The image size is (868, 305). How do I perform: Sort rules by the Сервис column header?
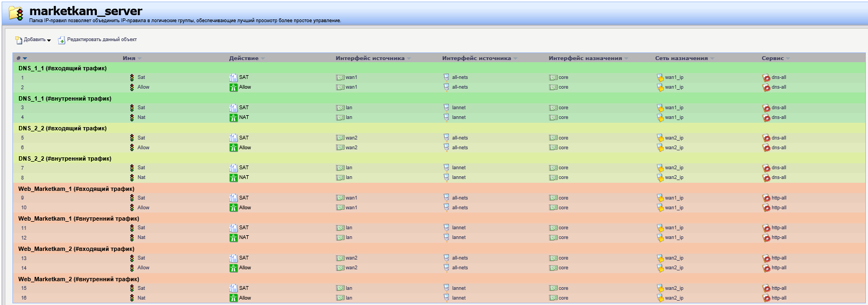(x=772, y=58)
